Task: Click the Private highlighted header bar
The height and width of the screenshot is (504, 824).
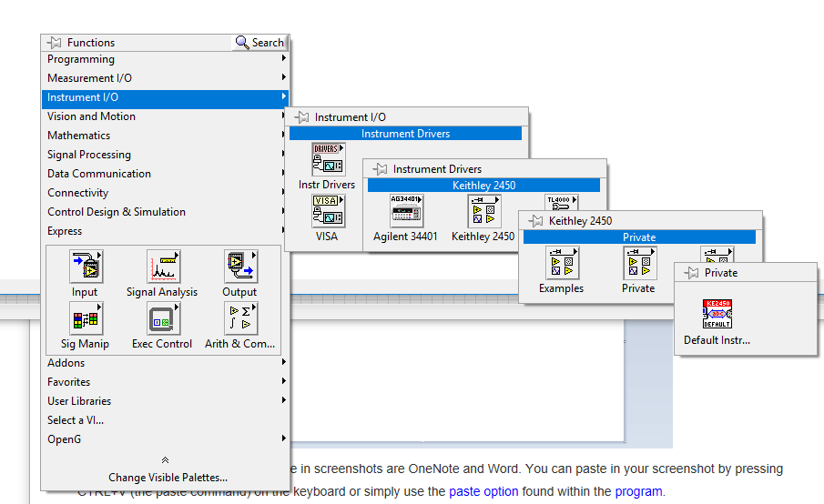Action: (x=639, y=237)
